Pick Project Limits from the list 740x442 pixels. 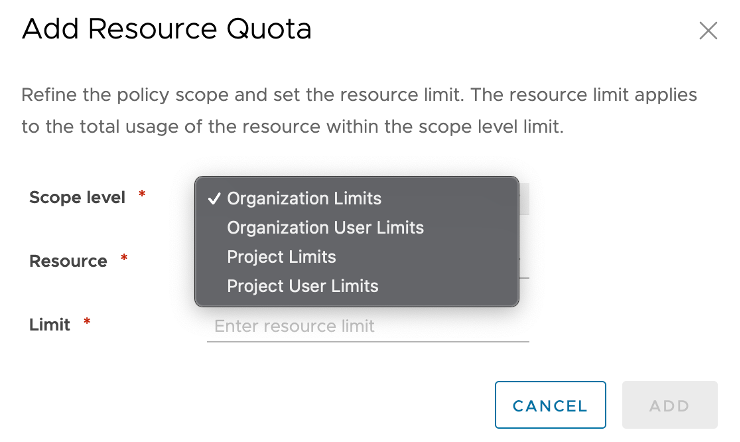point(281,257)
